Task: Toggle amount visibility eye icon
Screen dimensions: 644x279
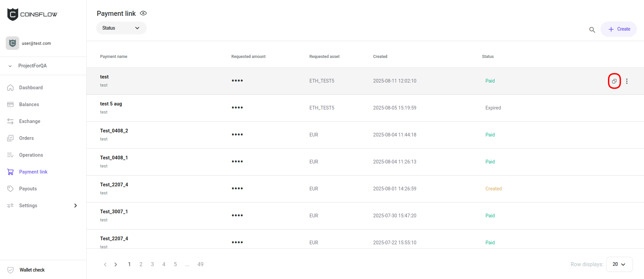Action: [x=143, y=13]
